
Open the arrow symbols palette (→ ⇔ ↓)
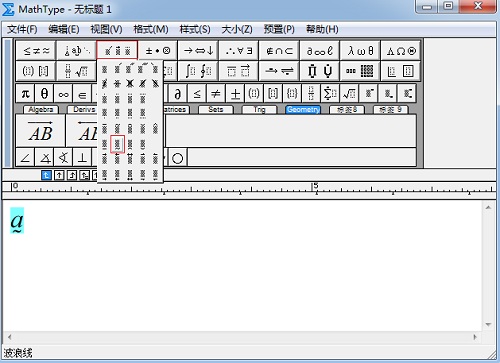(198, 51)
